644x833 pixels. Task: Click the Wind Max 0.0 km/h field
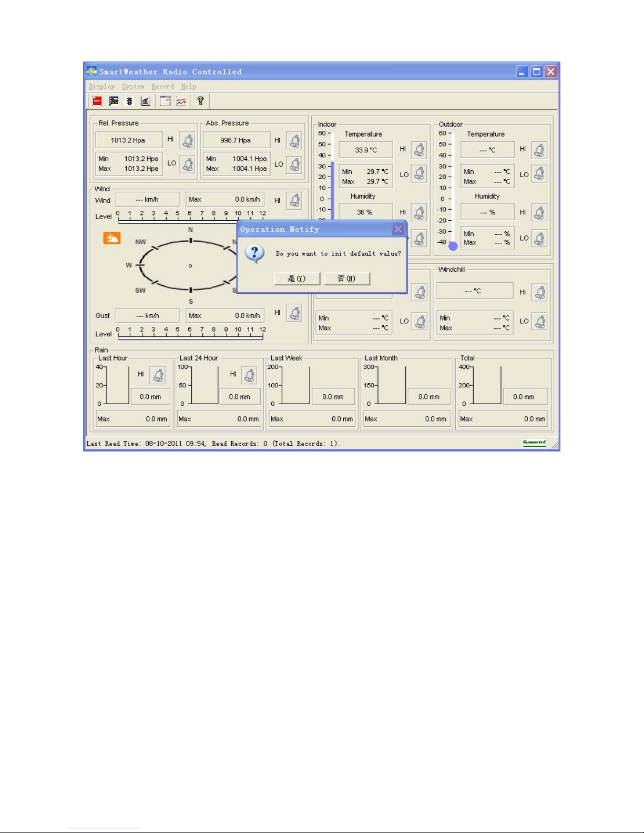click(225, 200)
